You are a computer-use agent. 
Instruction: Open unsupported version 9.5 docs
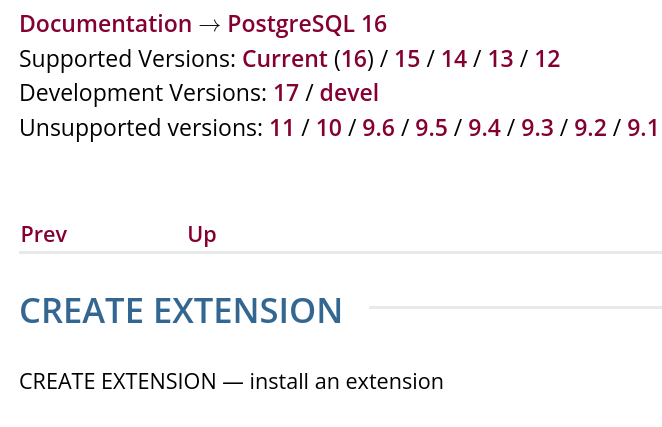point(431,129)
